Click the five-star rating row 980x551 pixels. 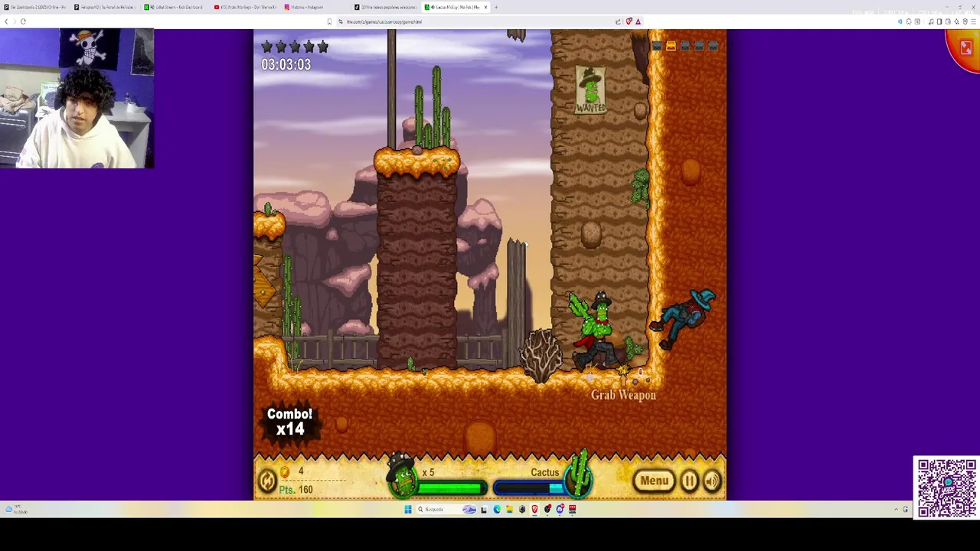(x=295, y=47)
